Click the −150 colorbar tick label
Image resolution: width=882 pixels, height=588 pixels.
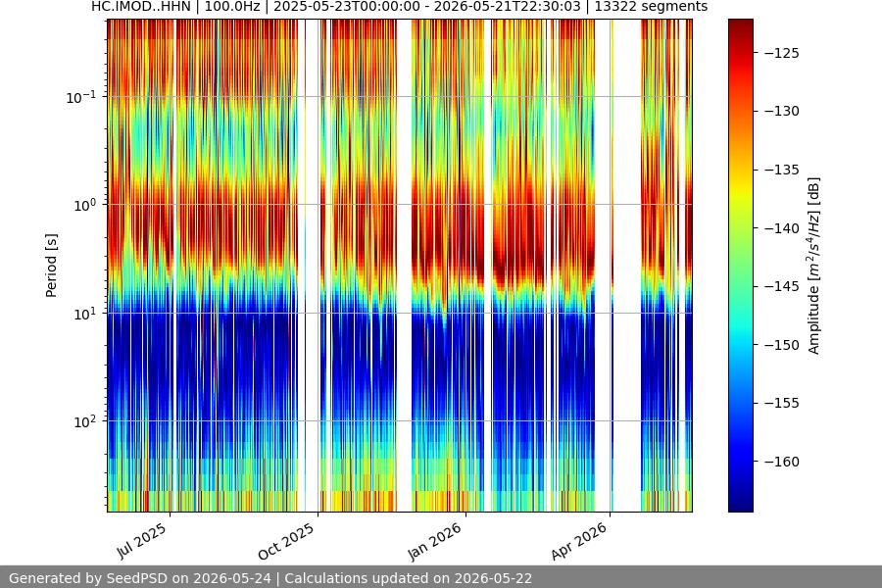782,345
